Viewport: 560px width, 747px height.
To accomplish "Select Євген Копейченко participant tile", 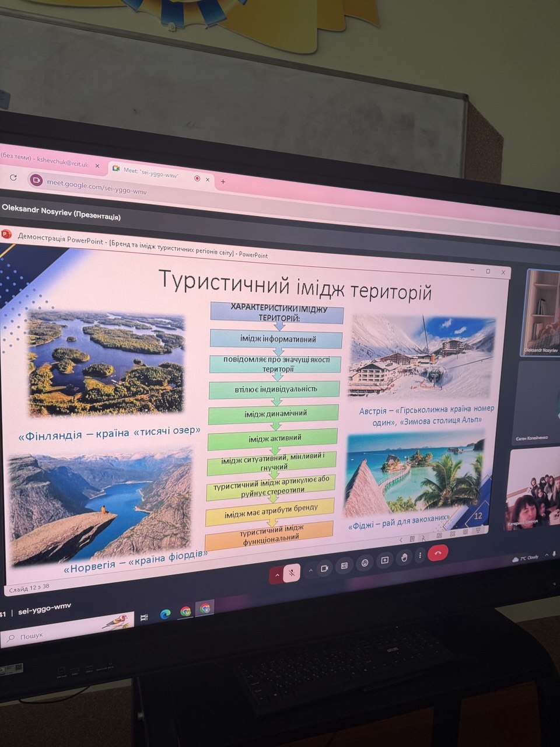I will click(x=537, y=403).
